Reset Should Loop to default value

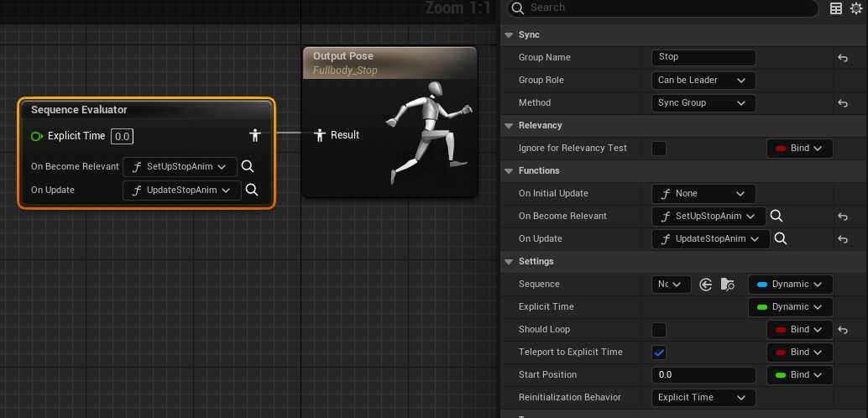[x=843, y=330]
